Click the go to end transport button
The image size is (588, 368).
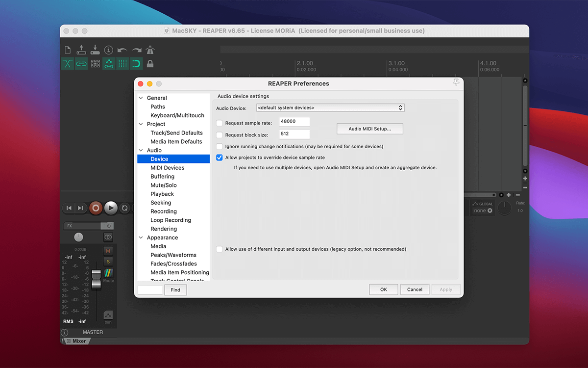(x=80, y=208)
